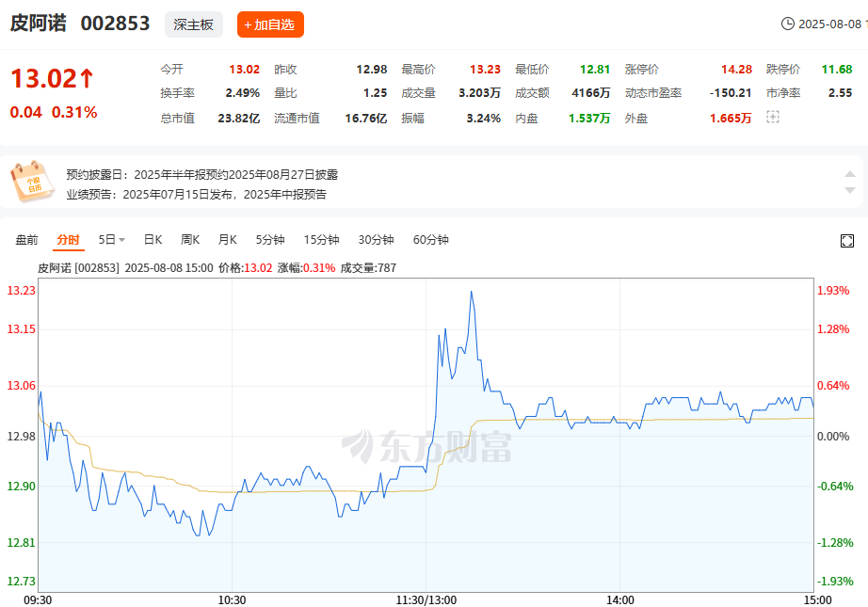Click the 跌停价 value 11.68

pyautogui.click(x=836, y=69)
